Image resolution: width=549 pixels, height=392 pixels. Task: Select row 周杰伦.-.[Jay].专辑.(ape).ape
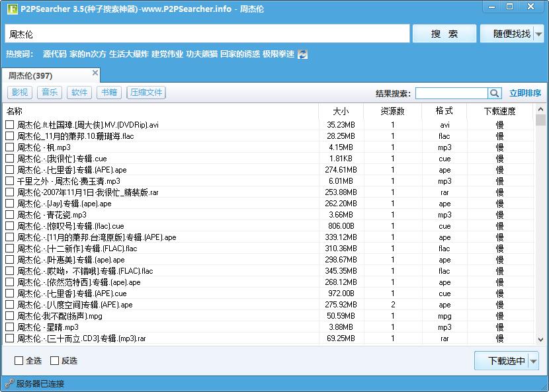(269, 204)
